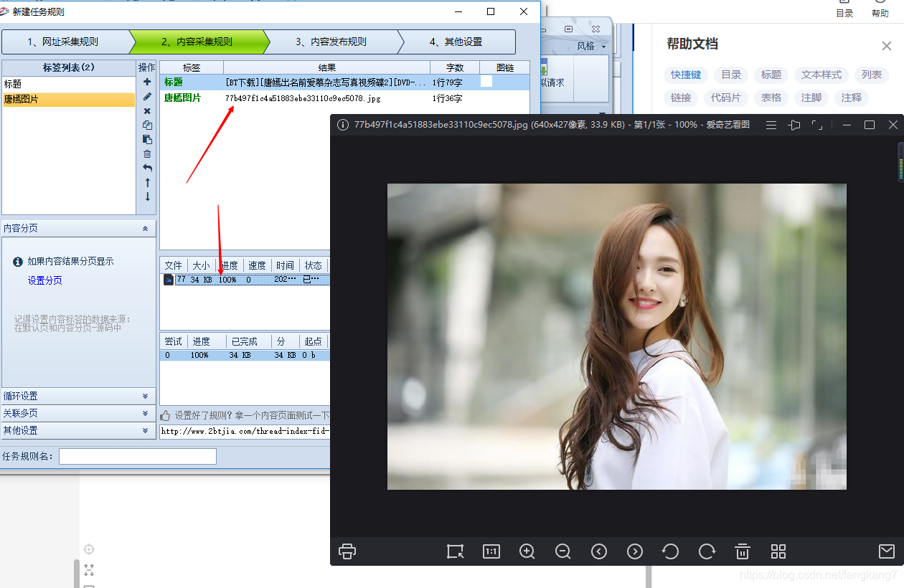904x588 pixels.
Task: Toggle the image link checkbox for 标题 row
Action: pyautogui.click(x=486, y=82)
